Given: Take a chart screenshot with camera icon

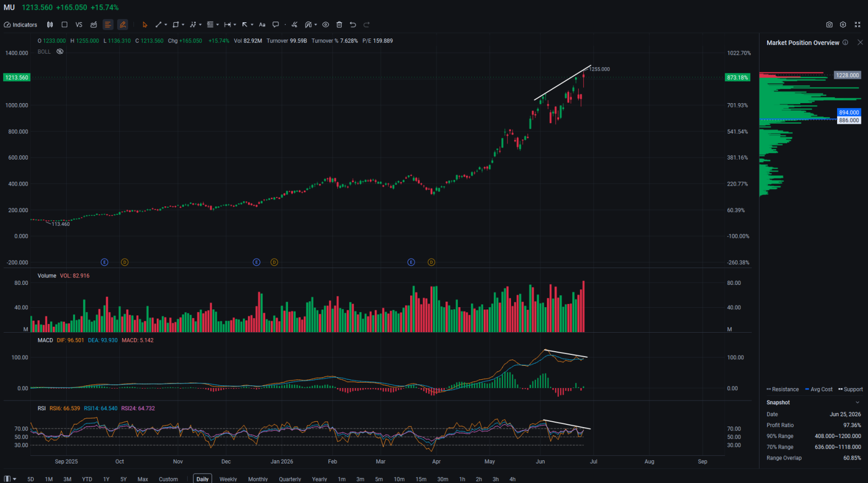Looking at the screenshot, I should click(x=829, y=24).
